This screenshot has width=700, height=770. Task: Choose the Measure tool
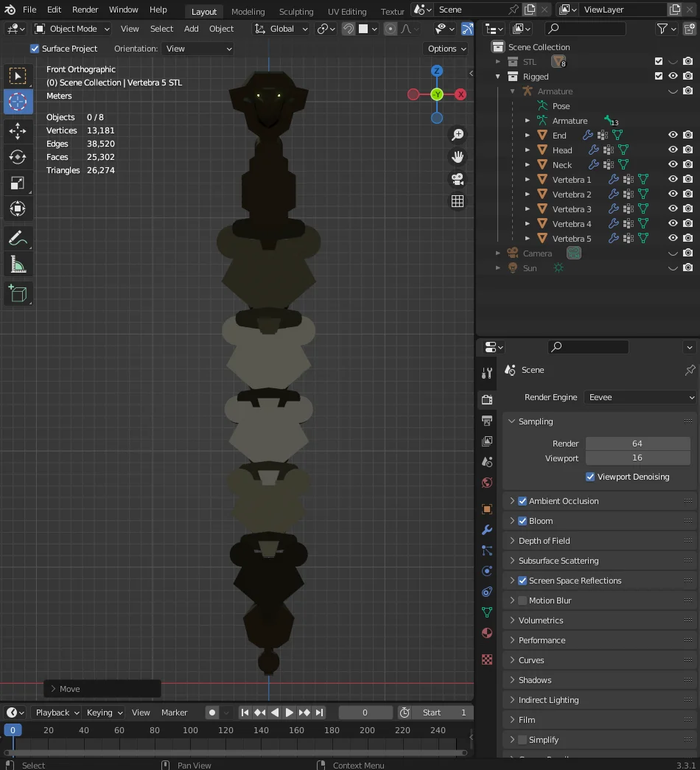tap(18, 262)
